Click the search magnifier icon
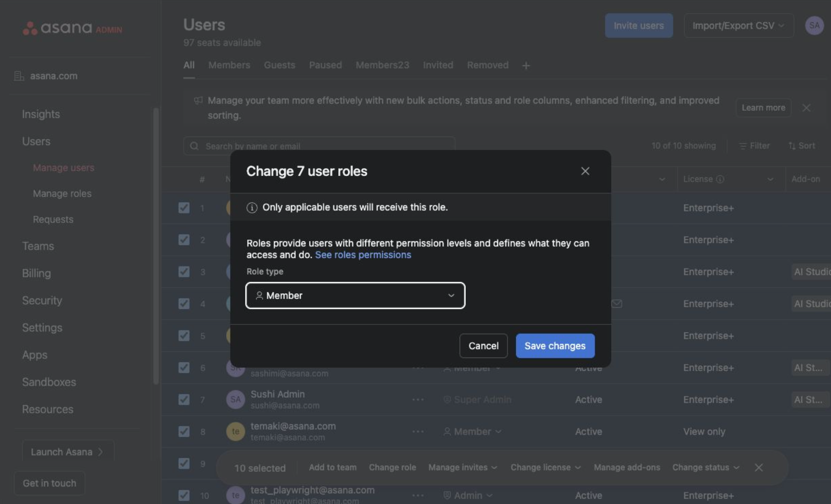 pyautogui.click(x=194, y=146)
